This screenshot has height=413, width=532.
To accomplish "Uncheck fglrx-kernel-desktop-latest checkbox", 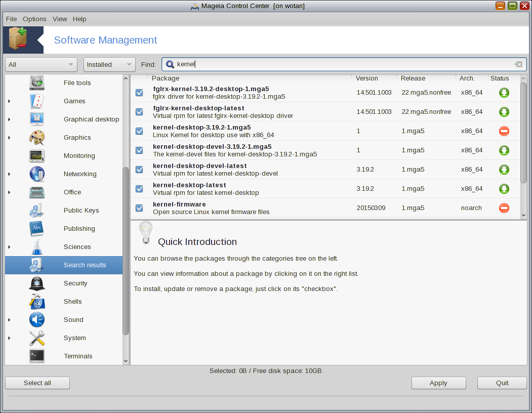I will point(139,112).
